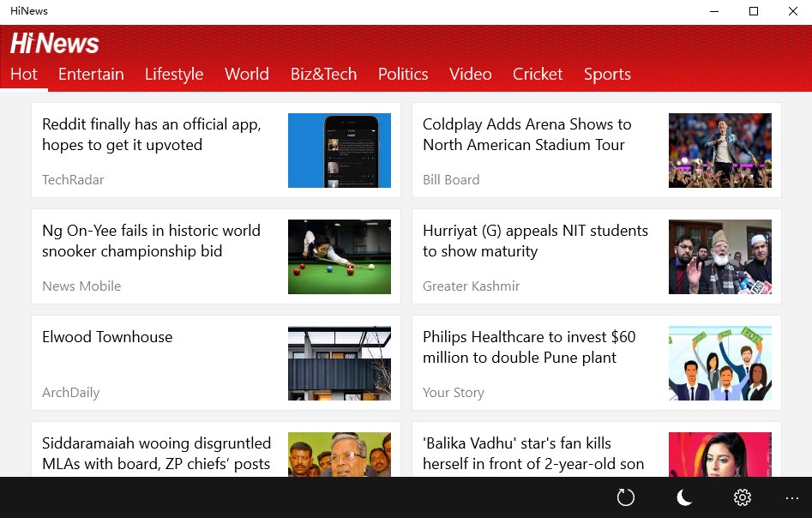
Task: Click the Bill Board source label
Action: [x=451, y=180]
